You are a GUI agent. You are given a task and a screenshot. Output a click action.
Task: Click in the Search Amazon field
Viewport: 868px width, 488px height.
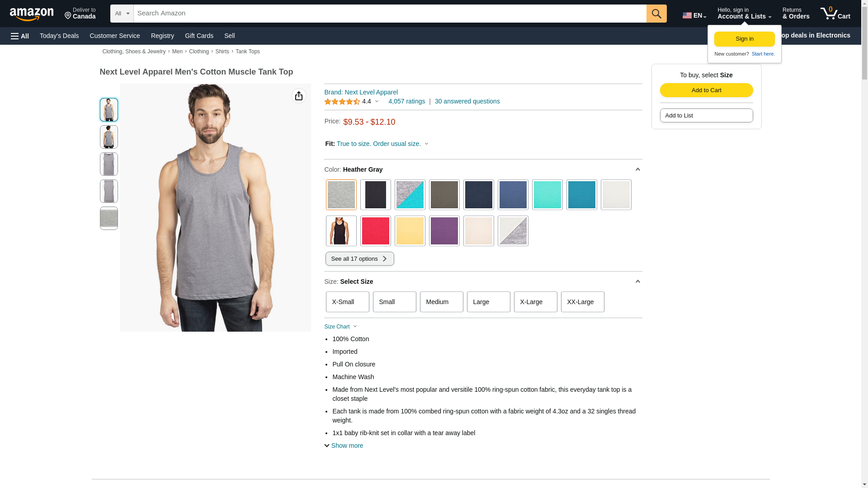pyautogui.click(x=390, y=14)
